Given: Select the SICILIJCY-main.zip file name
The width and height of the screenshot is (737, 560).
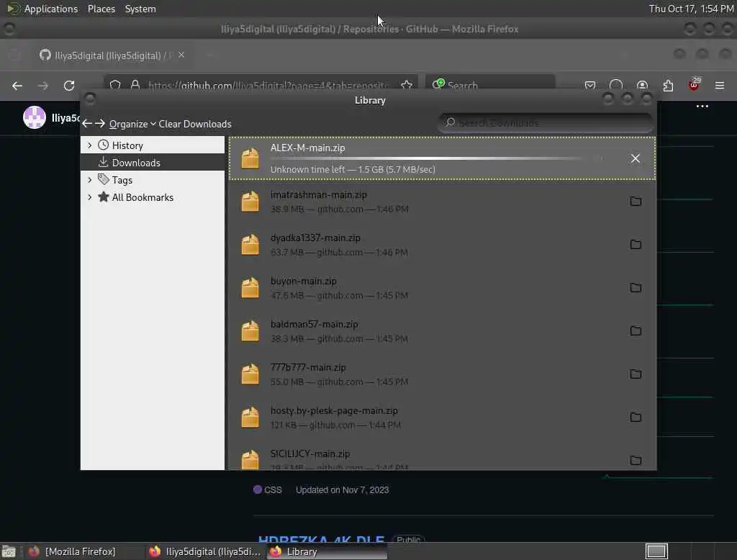Looking at the screenshot, I should [x=309, y=453].
